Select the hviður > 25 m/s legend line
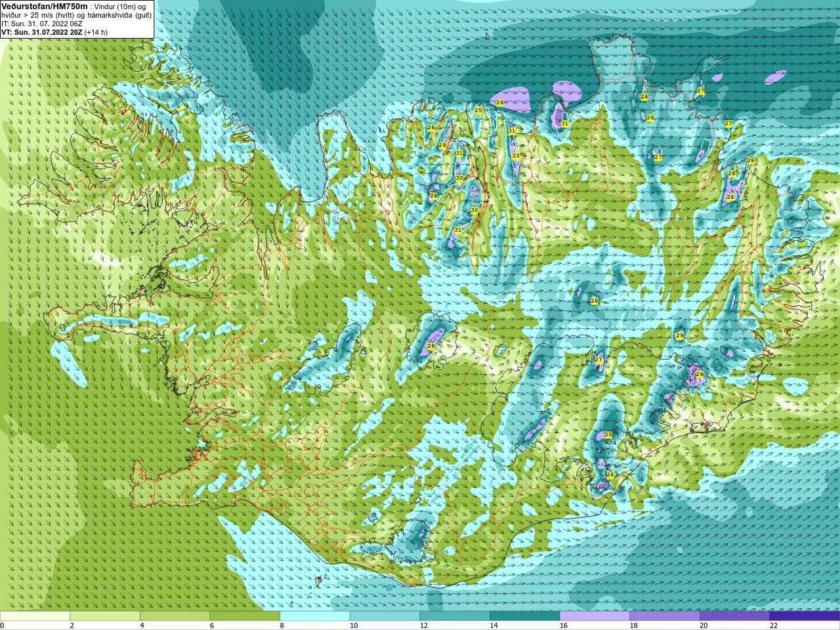The height and width of the screenshot is (630, 840). pos(77,14)
